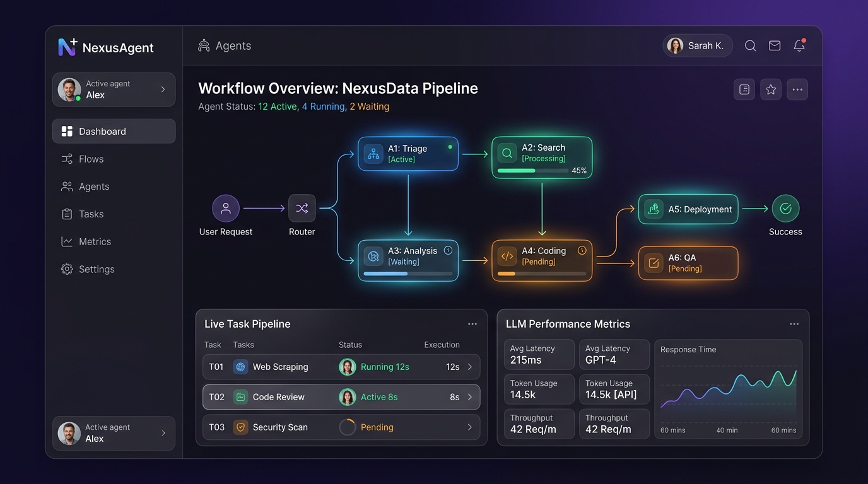Screen dimensions: 868x484
Task: Expand the T02 Code Review row chevron
Action: (469, 397)
